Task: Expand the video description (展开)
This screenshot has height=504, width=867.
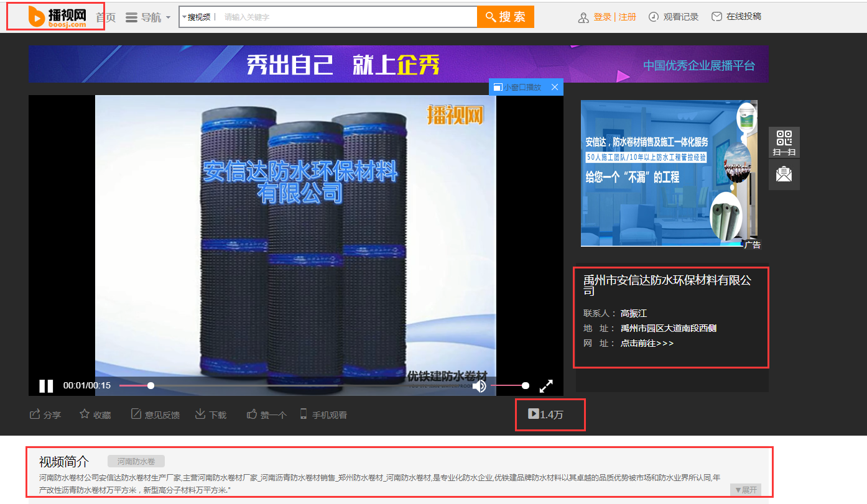Action: [x=746, y=490]
